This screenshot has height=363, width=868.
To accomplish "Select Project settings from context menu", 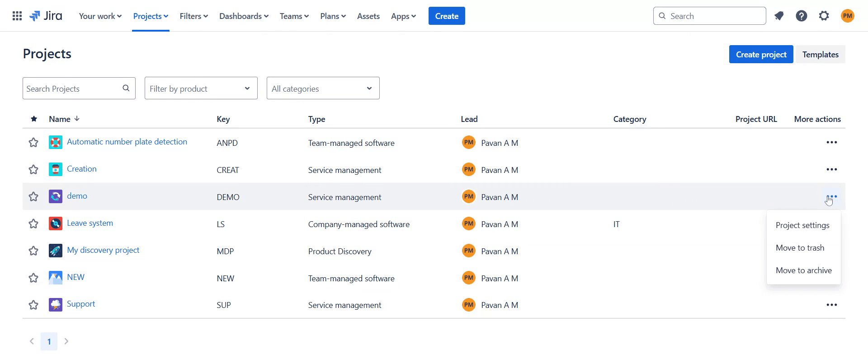I will point(802,225).
